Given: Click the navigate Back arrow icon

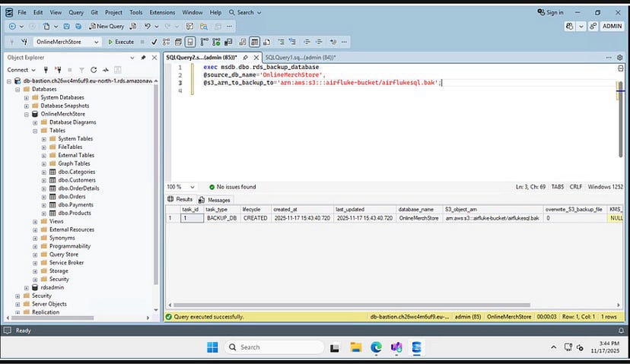Looking at the screenshot, I should tap(12, 26).
